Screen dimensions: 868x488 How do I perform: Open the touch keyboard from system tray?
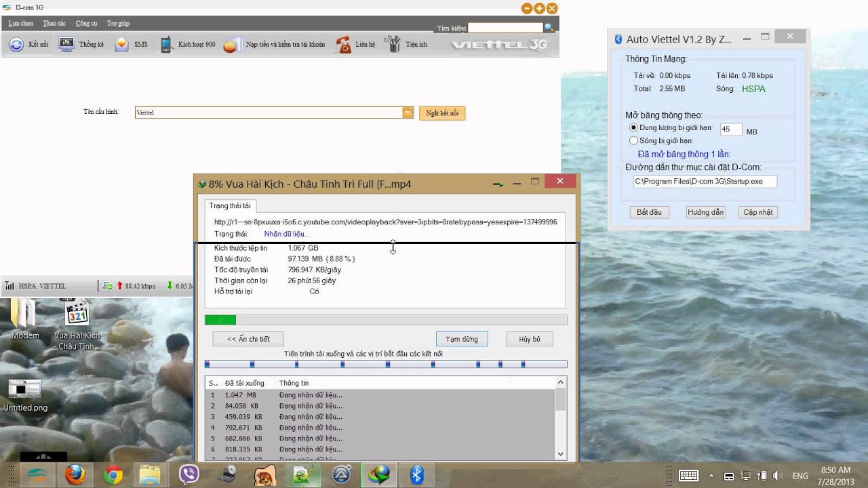tap(689, 476)
